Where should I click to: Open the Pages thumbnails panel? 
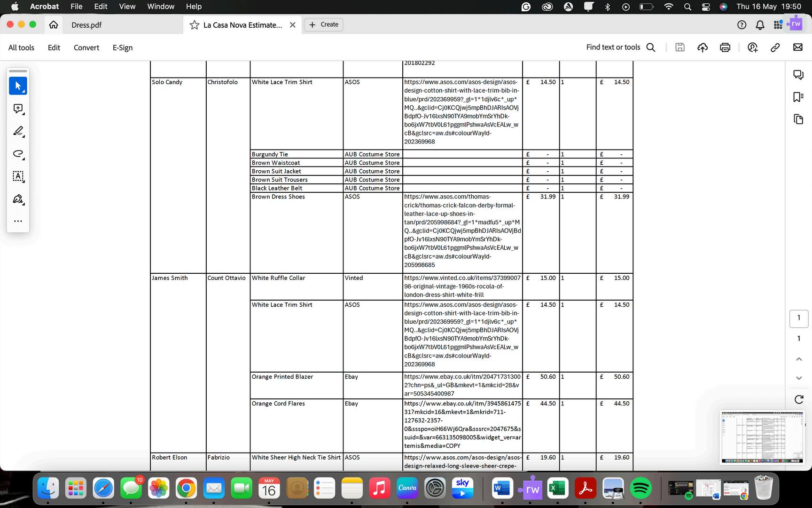tap(798, 119)
